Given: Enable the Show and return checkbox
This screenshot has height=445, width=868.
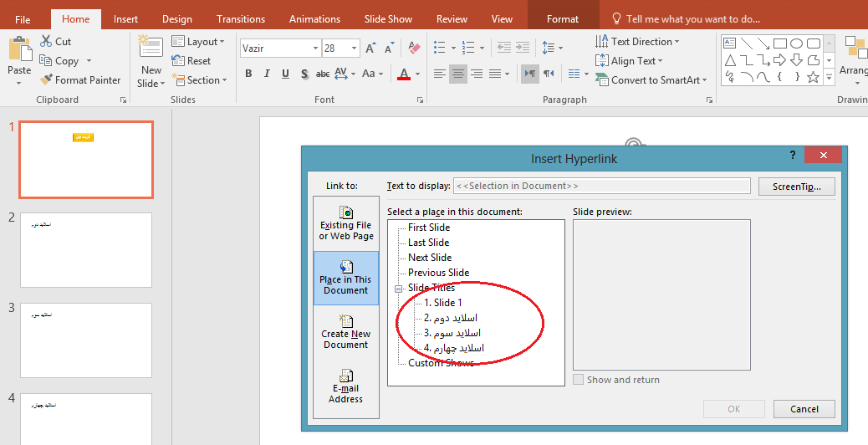Looking at the screenshot, I should [579, 380].
